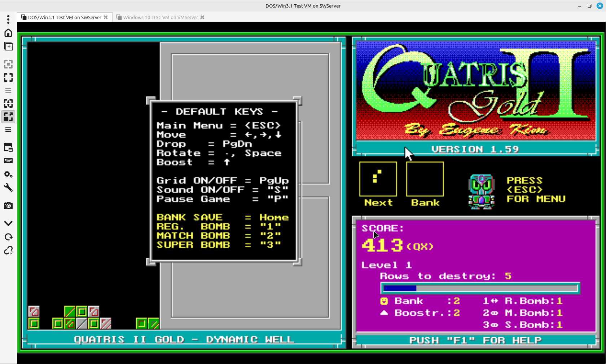
Task: Click the 'Rotate = ., Space' line
Action: click(x=219, y=153)
